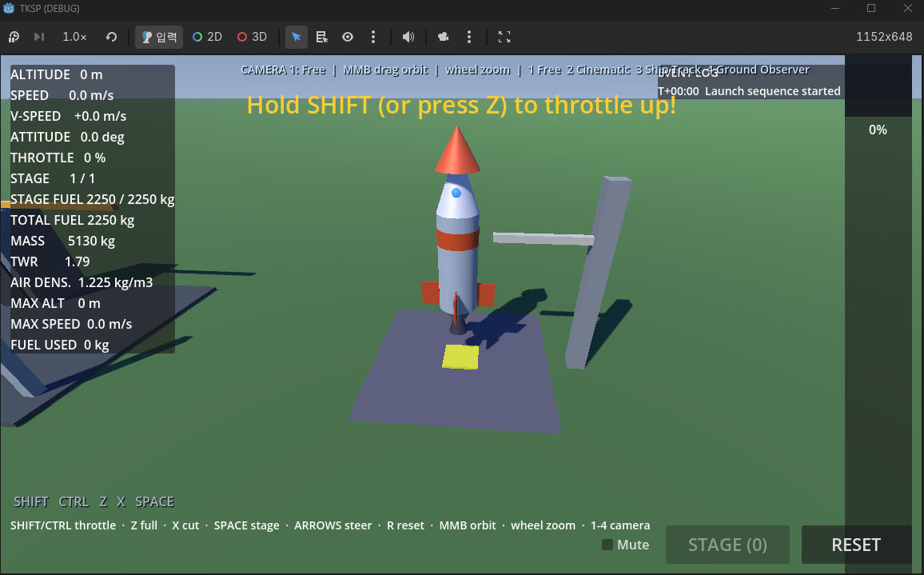This screenshot has height=575, width=924.
Task: Enable the 입력 input mode button
Action: click(159, 37)
